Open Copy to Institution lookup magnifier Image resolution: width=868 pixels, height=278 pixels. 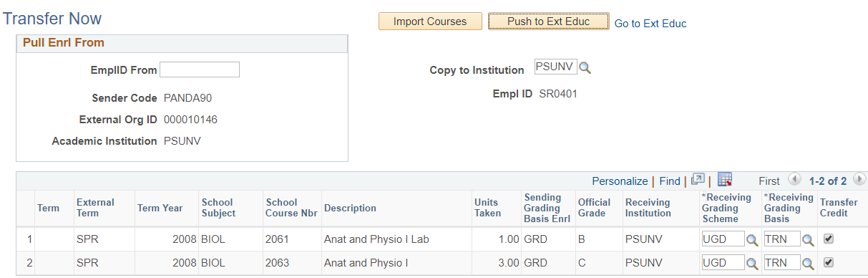[585, 68]
